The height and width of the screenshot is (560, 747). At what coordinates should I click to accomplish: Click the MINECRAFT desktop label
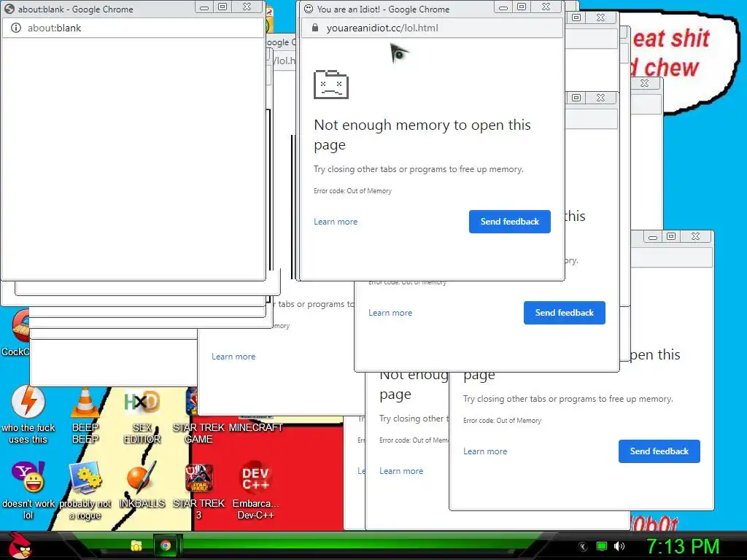click(x=255, y=427)
